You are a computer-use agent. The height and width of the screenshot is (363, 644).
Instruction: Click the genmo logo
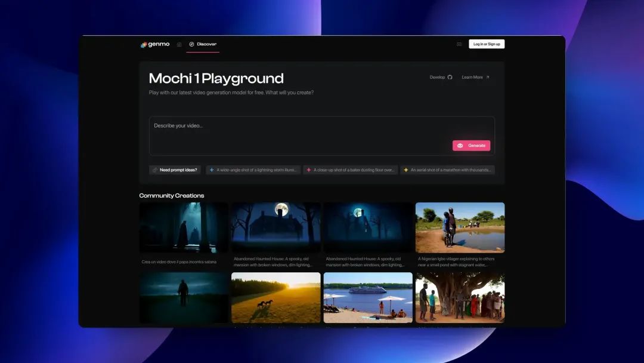[155, 44]
